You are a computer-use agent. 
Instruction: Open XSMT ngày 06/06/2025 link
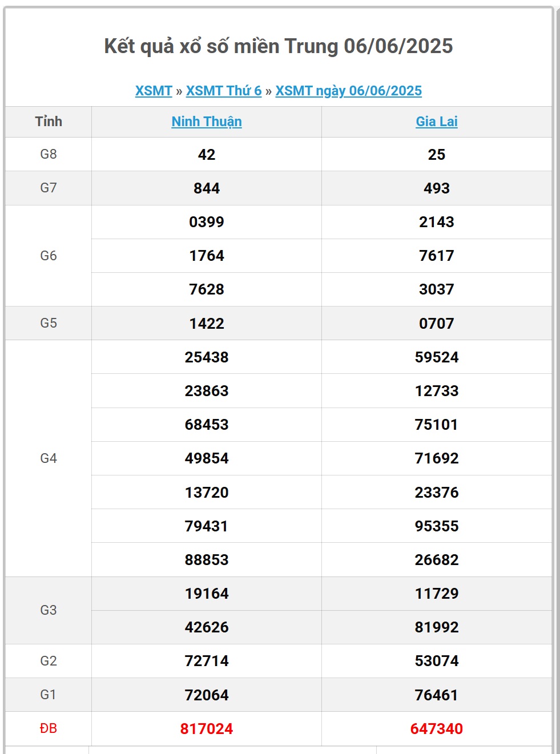(x=348, y=91)
